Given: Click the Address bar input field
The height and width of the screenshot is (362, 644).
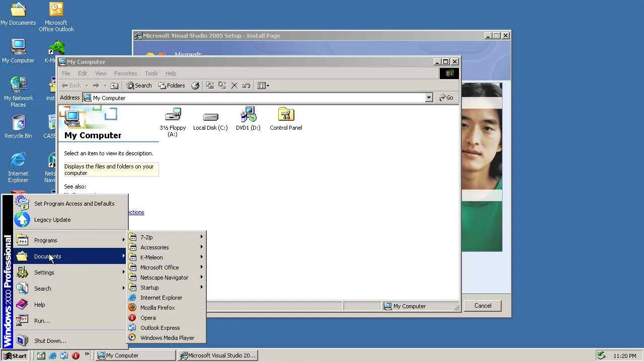Looking at the screenshot, I should click(x=254, y=98).
